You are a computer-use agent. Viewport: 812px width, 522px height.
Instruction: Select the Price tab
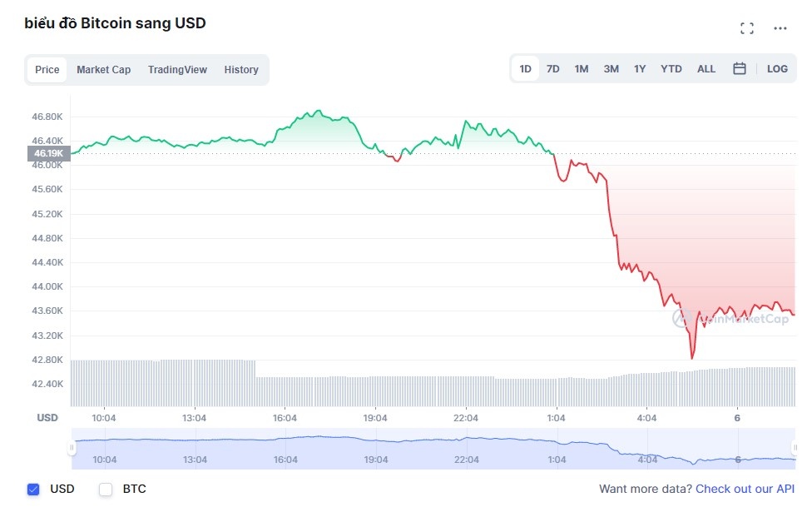(x=47, y=70)
